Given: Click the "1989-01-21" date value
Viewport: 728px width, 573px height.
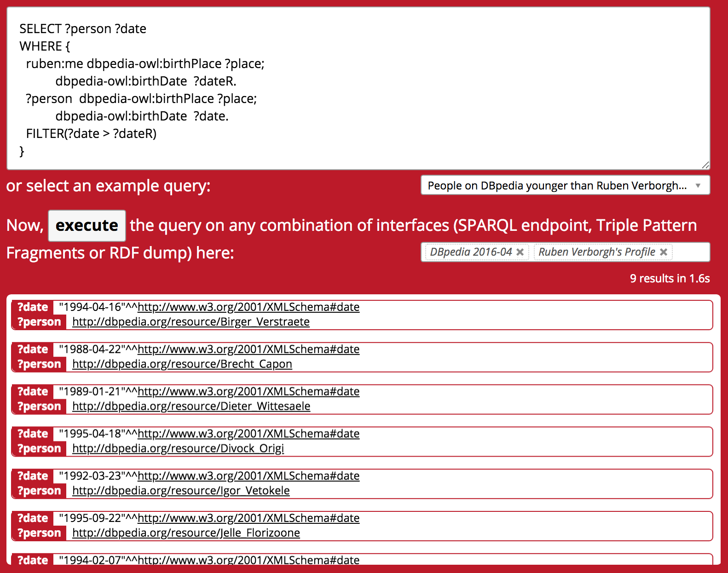Looking at the screenshot, I should pos(92,391).
